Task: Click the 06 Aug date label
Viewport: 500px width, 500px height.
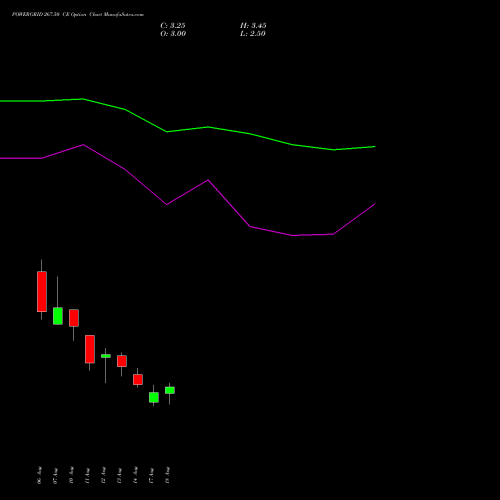Action: click(39, 475)
